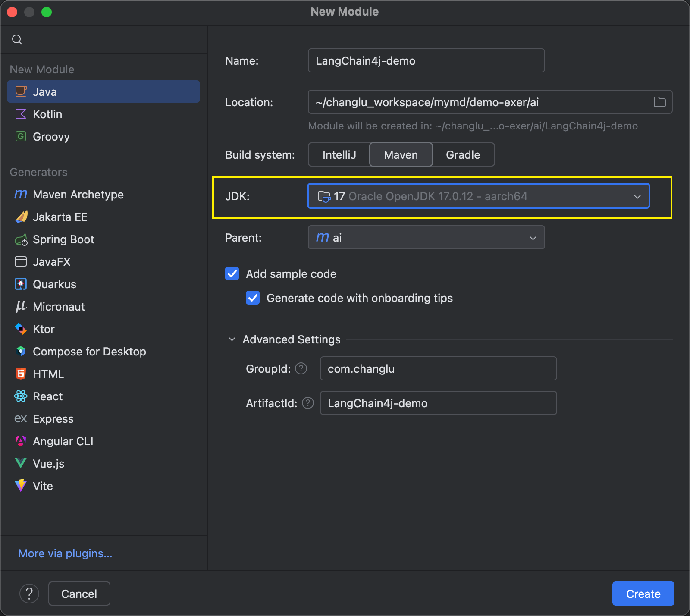Uncheck Add sample code
Viewport: 690px width, 616px height.
[232, 273]
